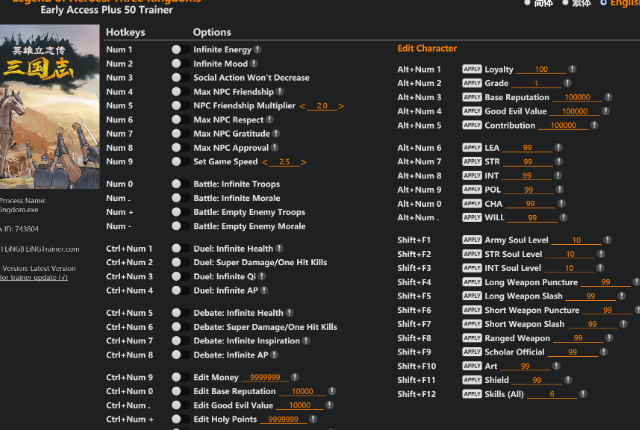This screenshot has width=640, height=430.
Task: Increase Set Game Speed with right arrow
Action: coord(303,162)
